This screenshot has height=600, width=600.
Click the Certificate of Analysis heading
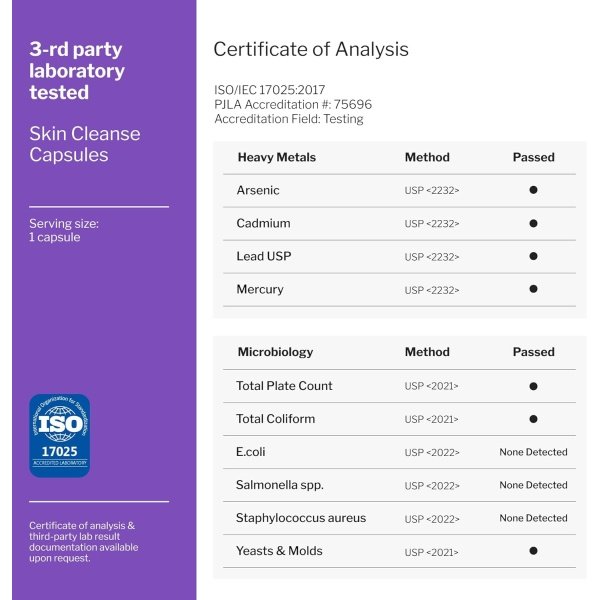311,49
